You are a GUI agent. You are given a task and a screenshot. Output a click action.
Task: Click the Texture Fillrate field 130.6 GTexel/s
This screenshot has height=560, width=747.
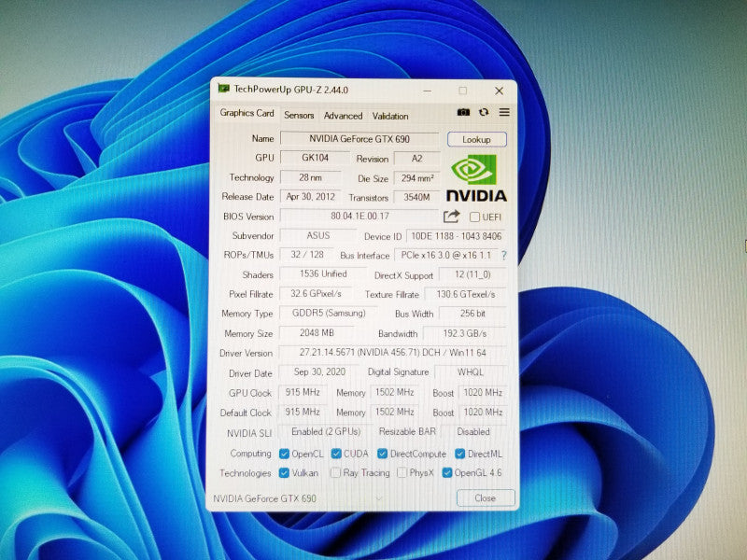[x=465, y=294]
